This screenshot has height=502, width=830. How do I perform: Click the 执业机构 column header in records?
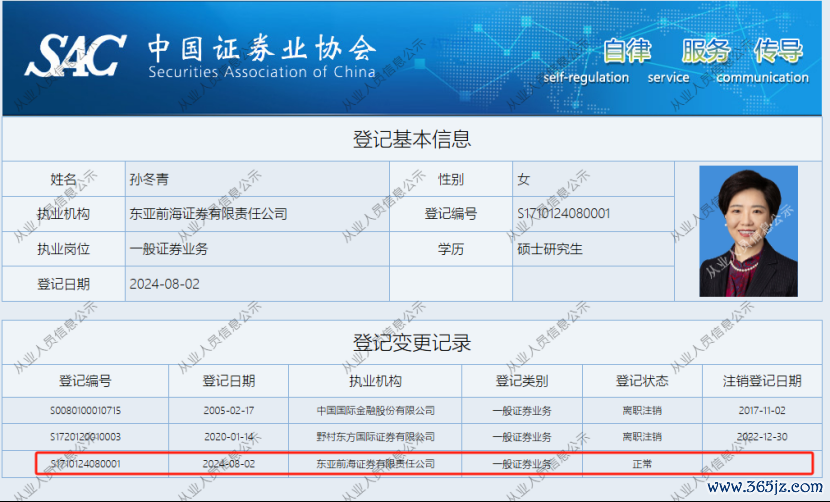click(375, 380)
